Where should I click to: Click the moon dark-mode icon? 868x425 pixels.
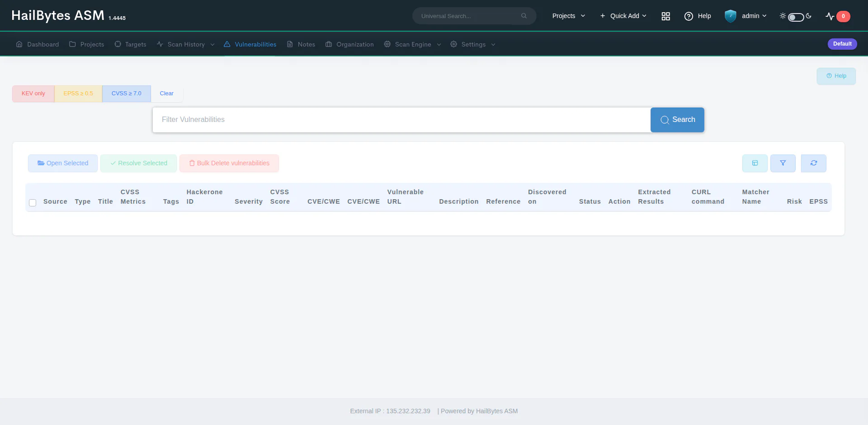(809, 16)
